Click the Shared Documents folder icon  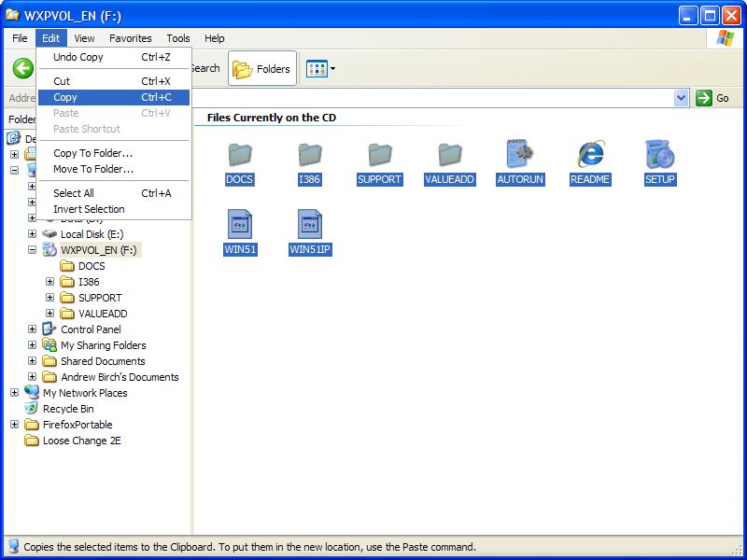coord(49,361)
